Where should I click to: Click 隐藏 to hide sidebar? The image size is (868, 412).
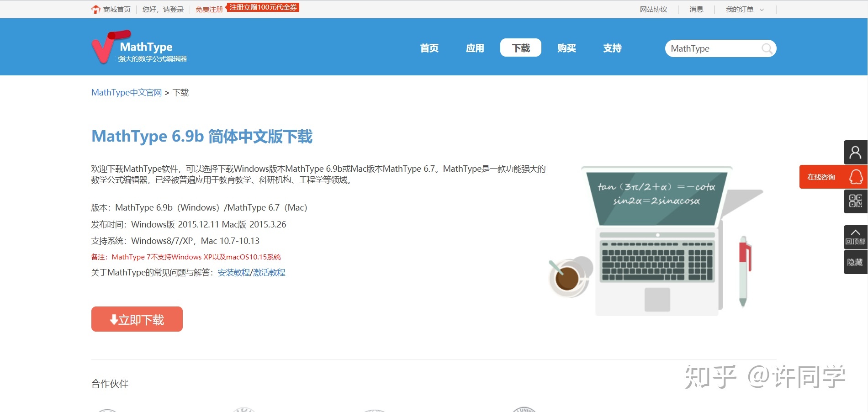pos(855,262)
